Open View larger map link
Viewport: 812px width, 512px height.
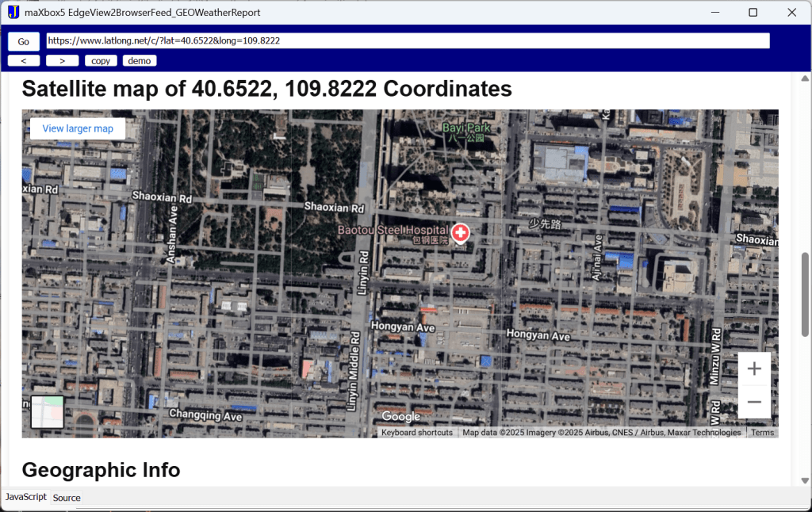78,128
